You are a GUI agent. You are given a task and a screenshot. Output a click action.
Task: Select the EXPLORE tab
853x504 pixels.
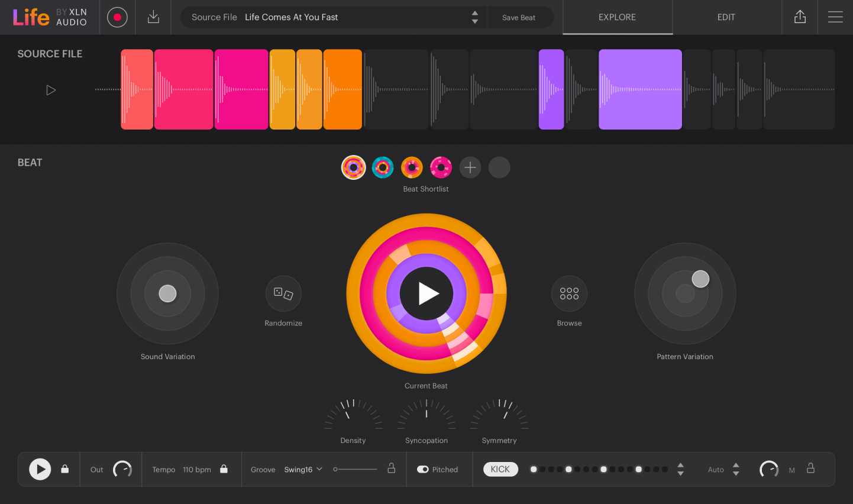[617, 17]
